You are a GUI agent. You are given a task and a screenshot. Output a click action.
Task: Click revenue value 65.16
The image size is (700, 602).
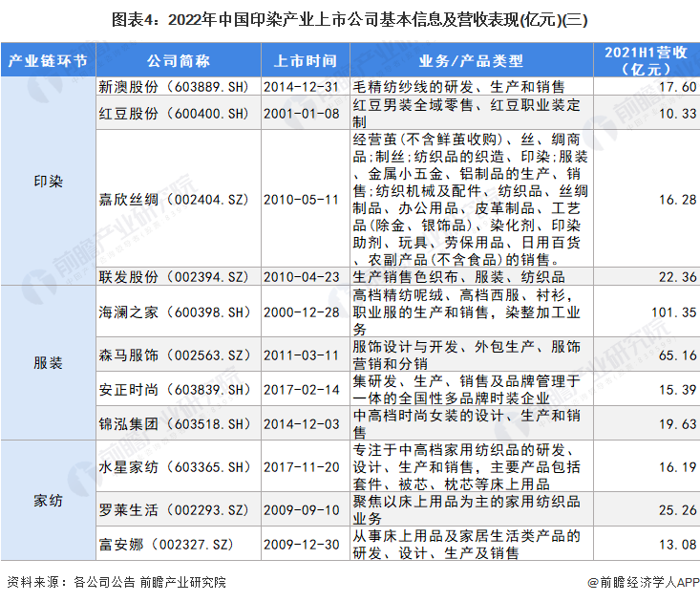coord(678,355)
